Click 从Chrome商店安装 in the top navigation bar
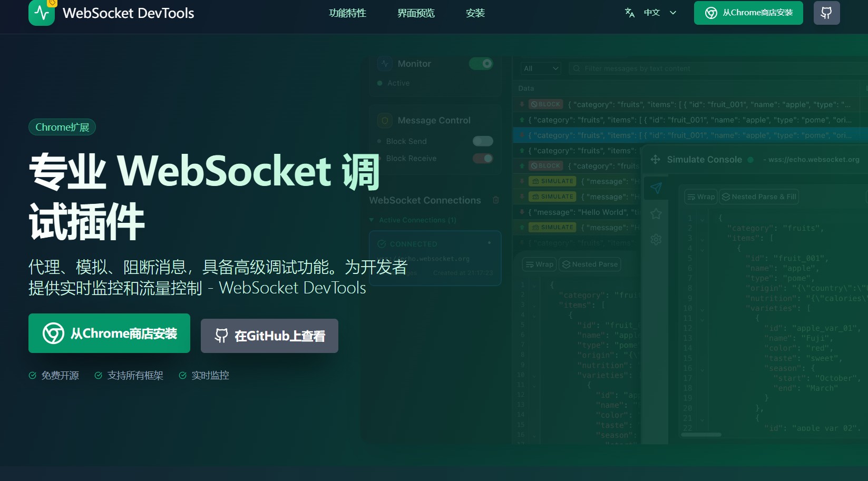868x481 pixels. coord(748,13)
